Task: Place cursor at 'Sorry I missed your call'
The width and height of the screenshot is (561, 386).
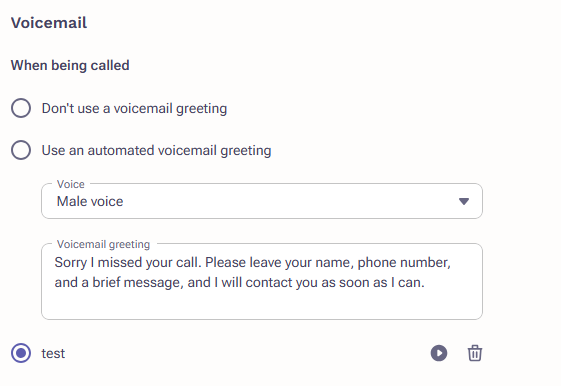Action: (x=126, y=262)
